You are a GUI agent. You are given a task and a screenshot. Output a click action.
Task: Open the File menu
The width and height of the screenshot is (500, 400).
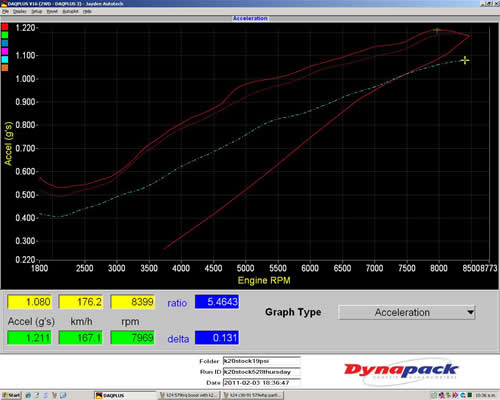5,11
